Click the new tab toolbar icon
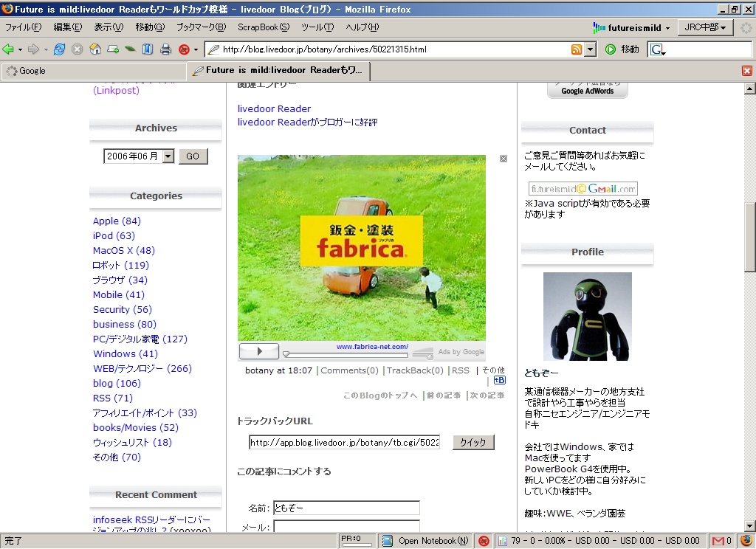 point(113,49)
